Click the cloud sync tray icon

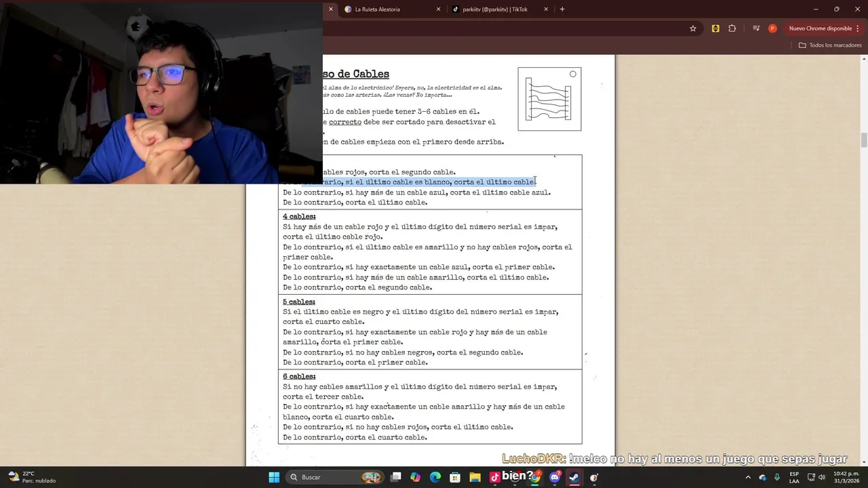click(763, 477)
